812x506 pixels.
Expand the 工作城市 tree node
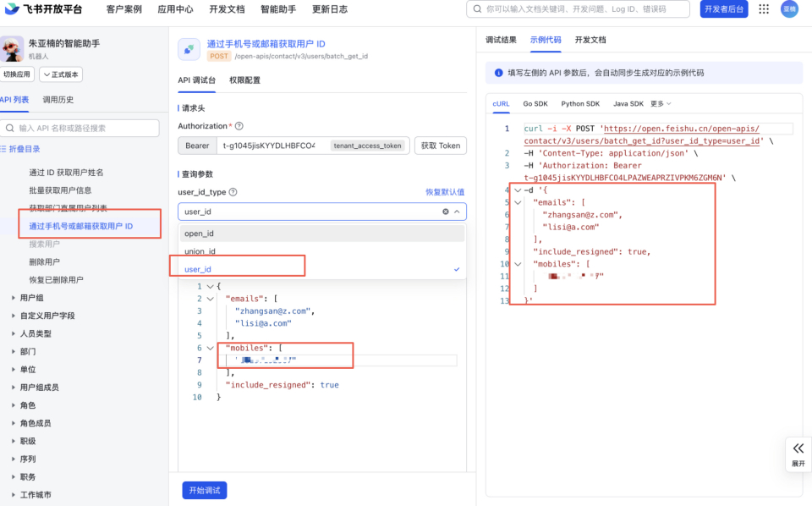point(13,495)
